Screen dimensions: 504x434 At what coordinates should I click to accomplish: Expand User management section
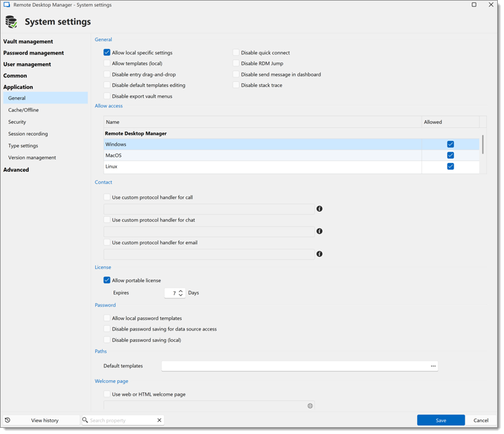tap(27, 64)
